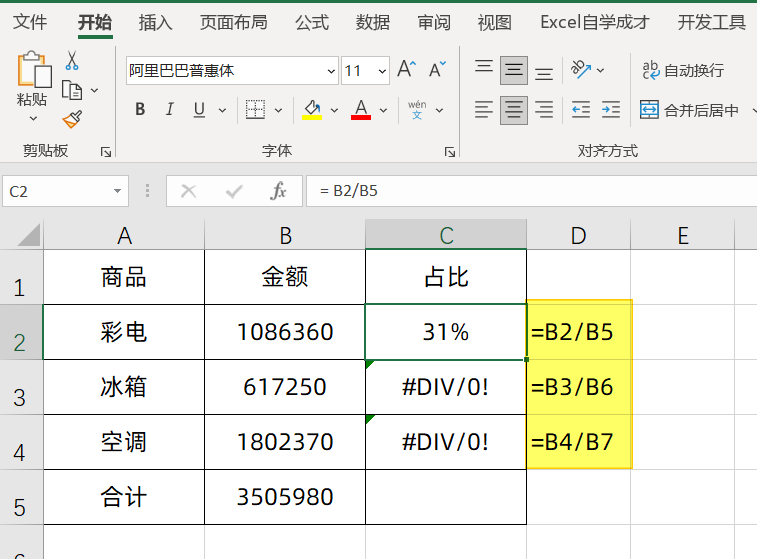
Task: Click the phonetic guide wén icon
Action: [417, 110]
